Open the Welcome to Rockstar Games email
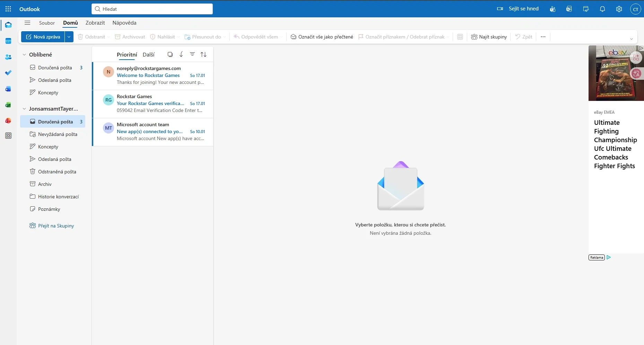 (x=153, y=75)
